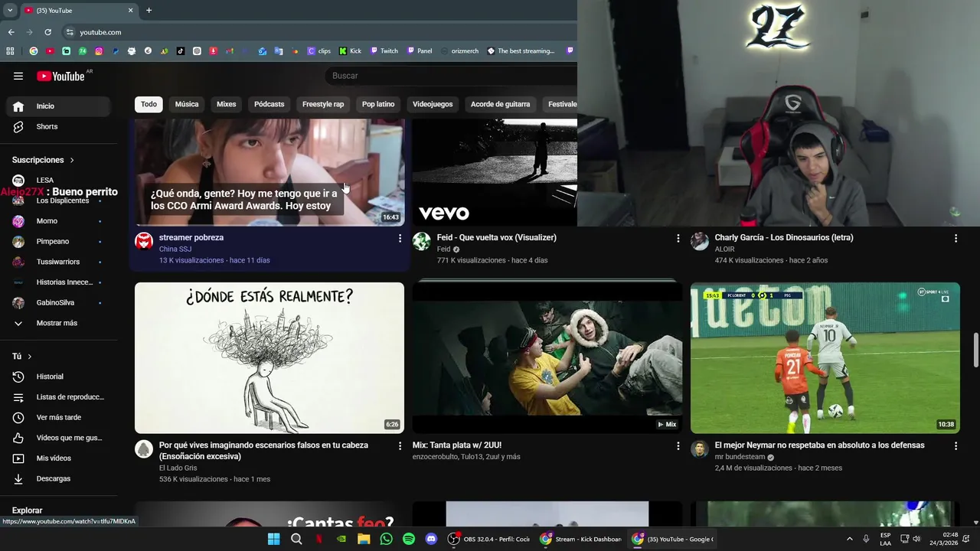The height and width of the screenshot is (551, 980).
Task: Open options menu for Charly García Los Dinosaurios
Action: coord(955,239)
